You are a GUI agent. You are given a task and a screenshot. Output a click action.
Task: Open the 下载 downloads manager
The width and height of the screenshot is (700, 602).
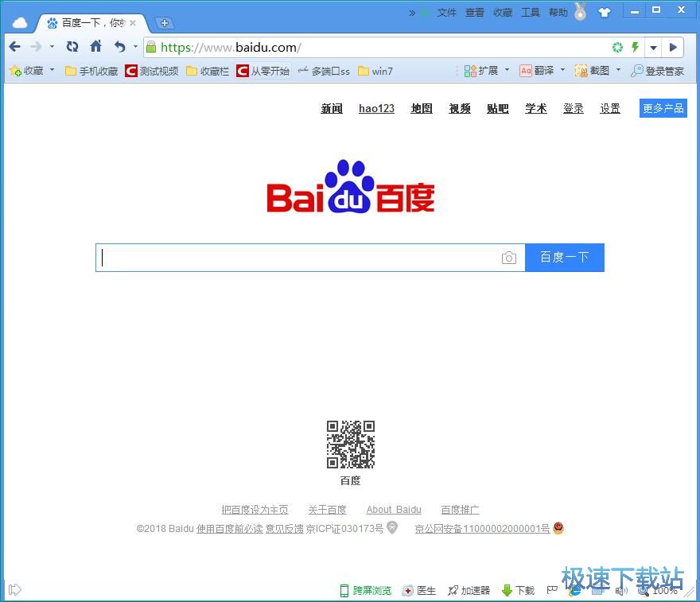click(519, 590)
